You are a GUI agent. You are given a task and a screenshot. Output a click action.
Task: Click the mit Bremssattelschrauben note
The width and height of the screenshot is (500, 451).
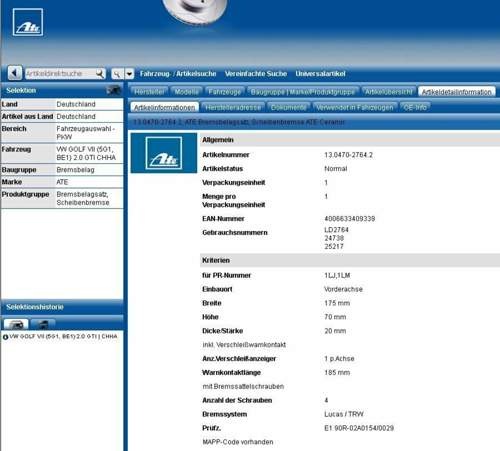click(243, 387)
